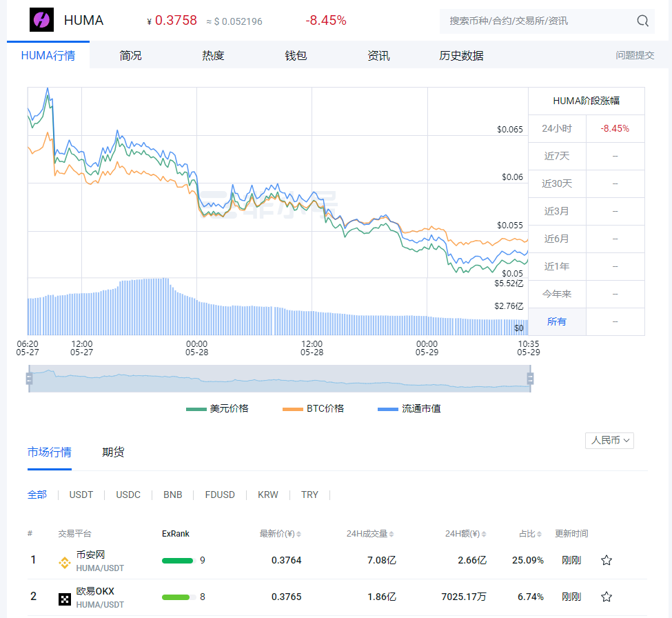
Task: Toggle USD price legend series
Action: pos(217,409)
